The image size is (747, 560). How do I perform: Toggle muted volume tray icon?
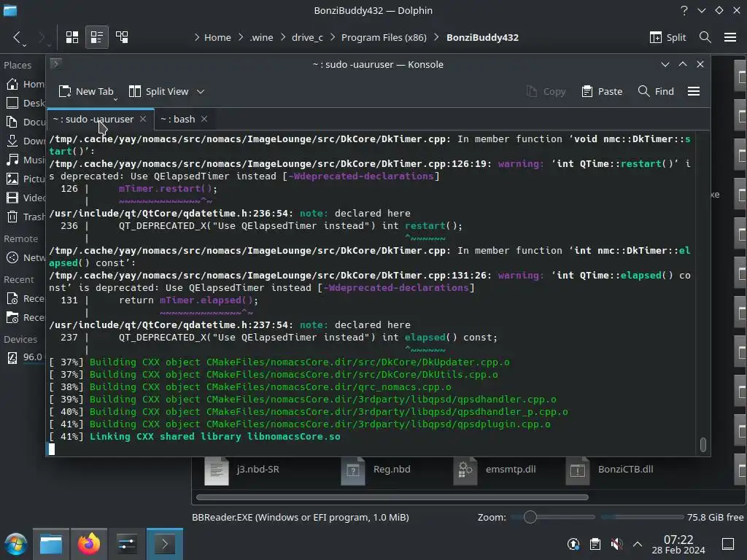click(616, 544)
